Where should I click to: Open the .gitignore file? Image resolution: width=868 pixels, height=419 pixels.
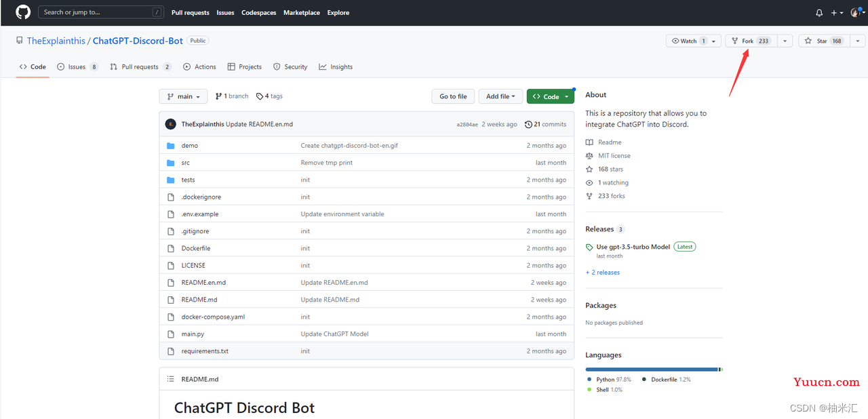[x=195, y=231]
